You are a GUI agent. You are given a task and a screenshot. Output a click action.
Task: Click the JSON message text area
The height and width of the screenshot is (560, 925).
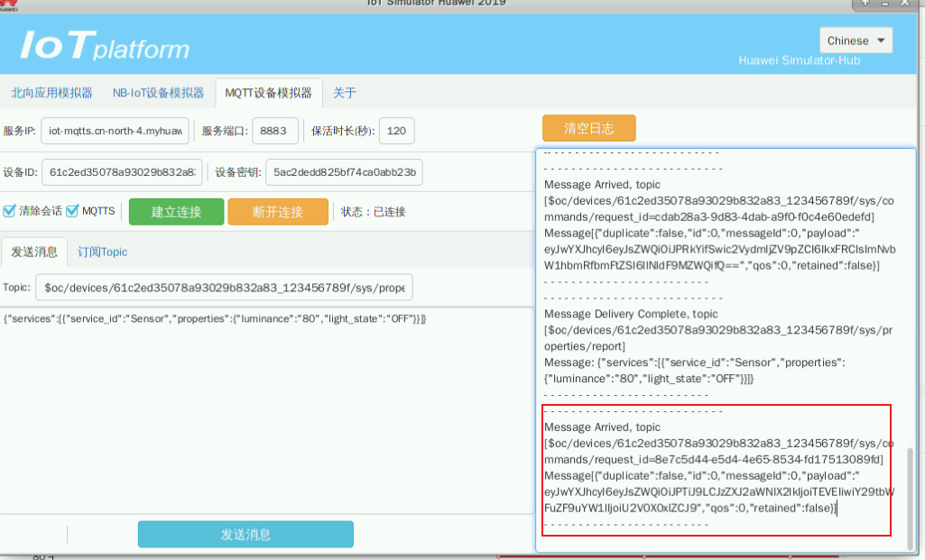[x=266, y=409]
